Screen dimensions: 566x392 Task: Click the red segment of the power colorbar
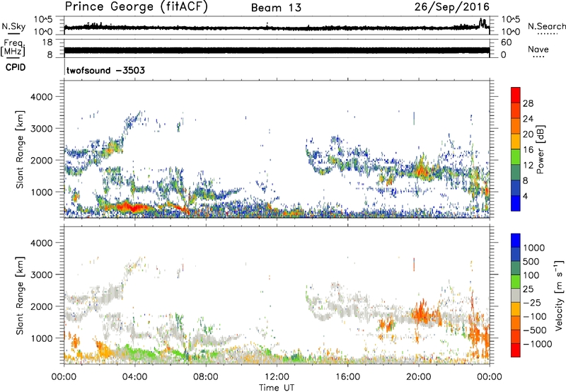click(516, 95)
